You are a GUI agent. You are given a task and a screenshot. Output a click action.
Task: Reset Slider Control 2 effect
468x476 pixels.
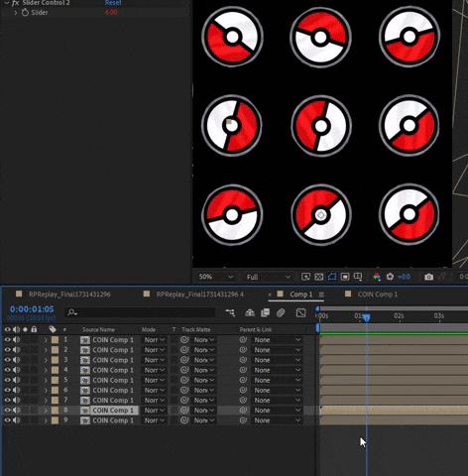(x=113, y=3)
